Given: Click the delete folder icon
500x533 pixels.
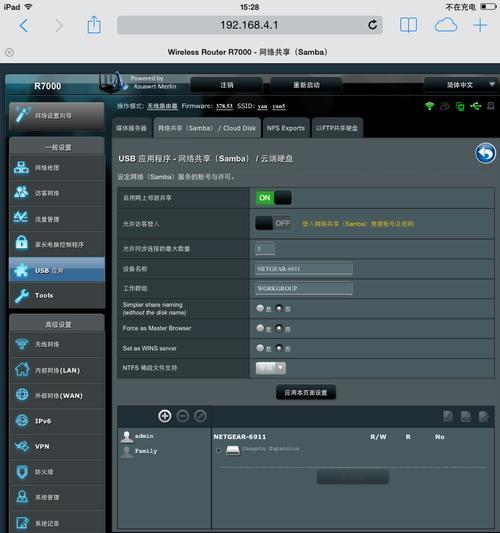Looking at the screenshot, I should [x=466, y=416].
